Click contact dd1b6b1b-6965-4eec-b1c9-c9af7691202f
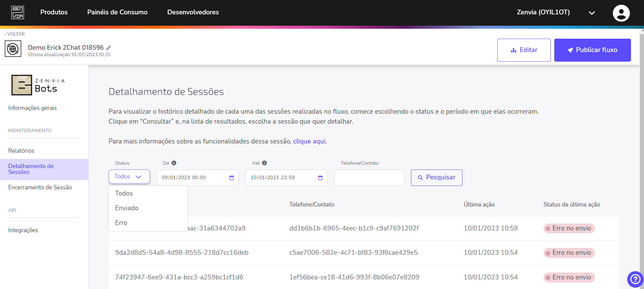This screenshot has width=644, height=289. click(x=354, y=228)
